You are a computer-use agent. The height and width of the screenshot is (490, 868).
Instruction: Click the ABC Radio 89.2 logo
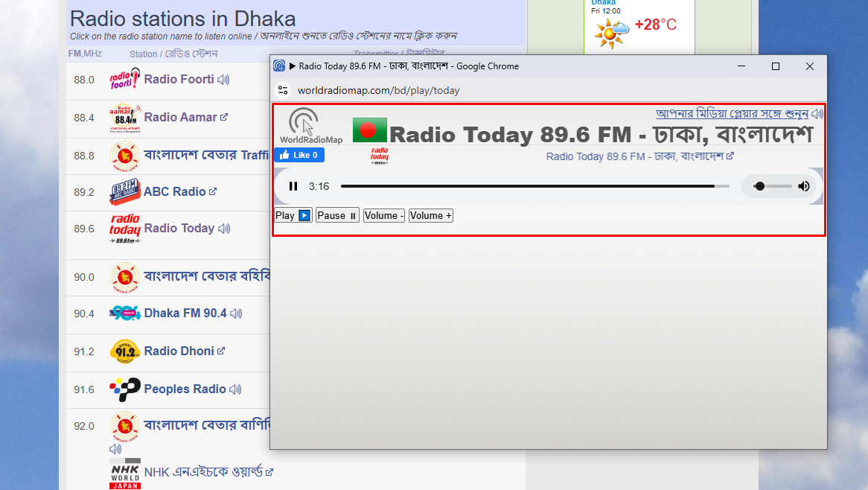[124, 192]
